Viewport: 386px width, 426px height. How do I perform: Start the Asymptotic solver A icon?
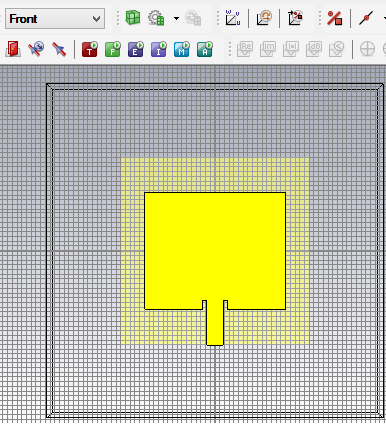tap(205, 49)
